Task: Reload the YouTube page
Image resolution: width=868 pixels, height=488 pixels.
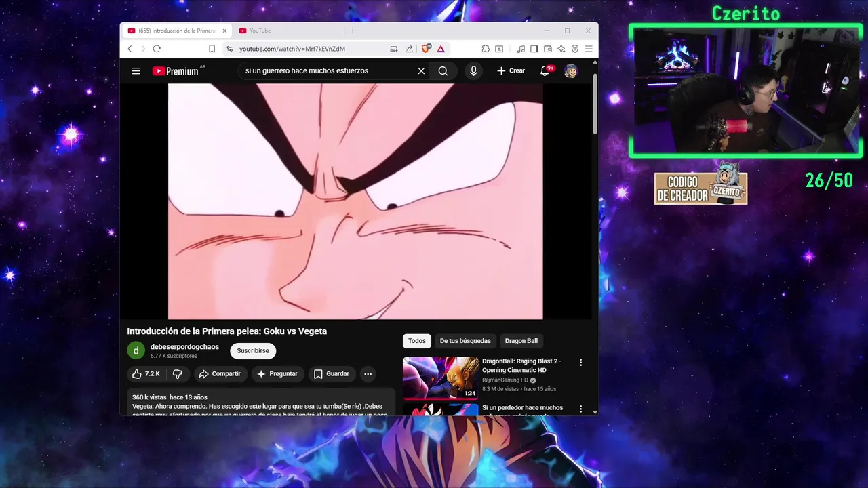Action: pos(157,49)
